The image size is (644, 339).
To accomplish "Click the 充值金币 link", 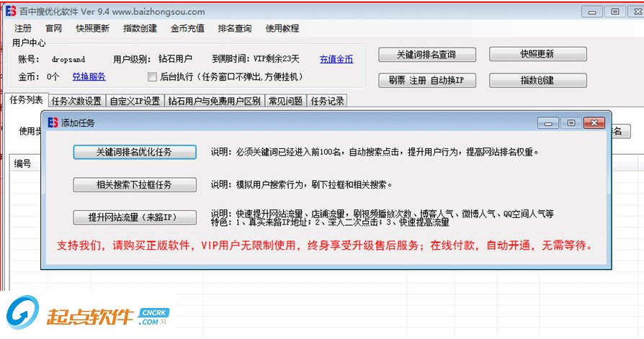I will pos(336,59).
